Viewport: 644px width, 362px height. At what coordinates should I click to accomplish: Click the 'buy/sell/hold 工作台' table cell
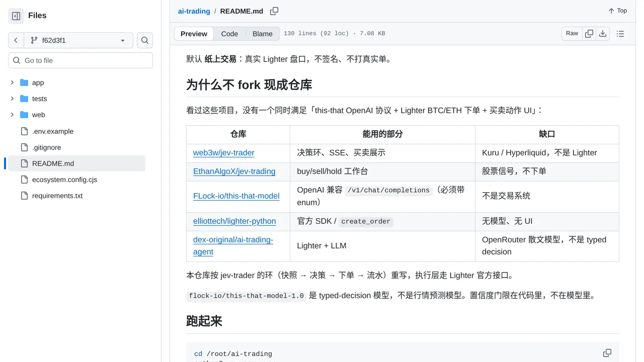(x=382, y=171)
